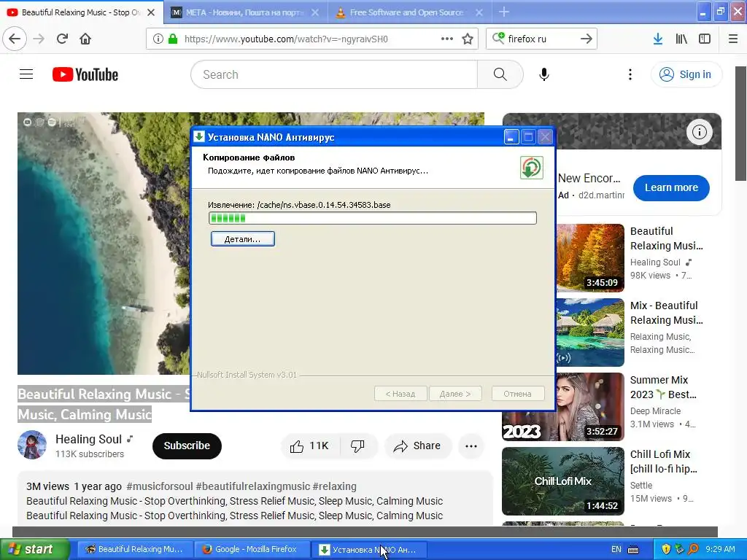Open more actions menu under the video
The width and height of the screenshot is (747, 560).
(471, 446)
